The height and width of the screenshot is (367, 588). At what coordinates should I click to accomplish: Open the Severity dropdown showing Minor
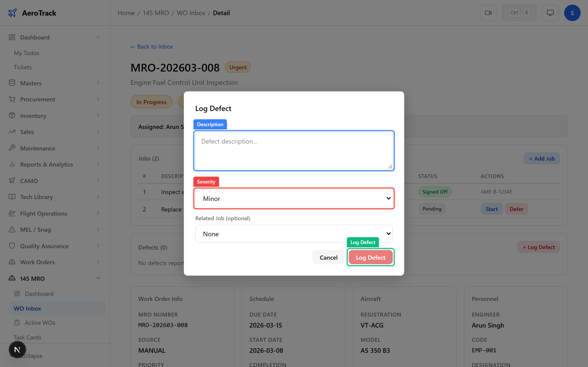click(x=294, y=198)
